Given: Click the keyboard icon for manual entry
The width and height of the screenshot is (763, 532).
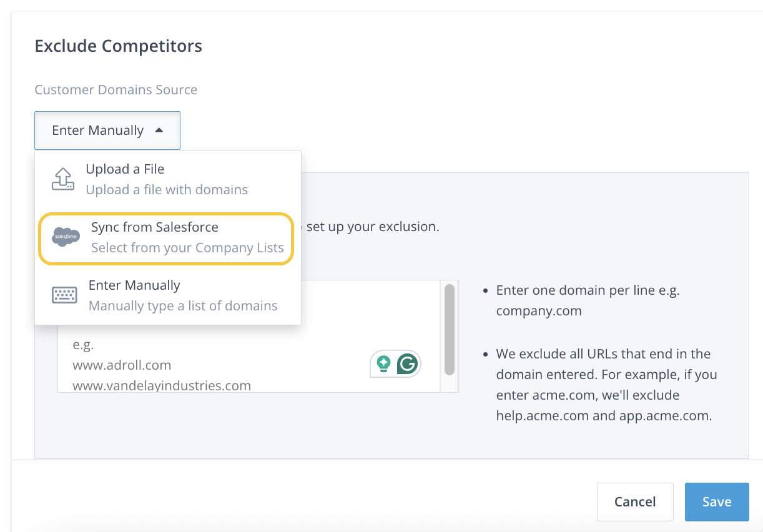Looking at the screenshot, I should (64, 295).
